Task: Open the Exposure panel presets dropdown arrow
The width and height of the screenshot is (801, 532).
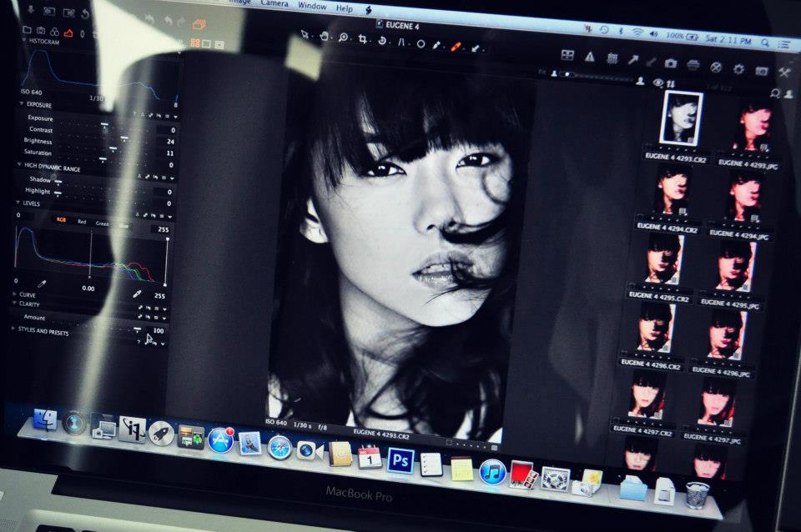Action: tap(175, 118)
